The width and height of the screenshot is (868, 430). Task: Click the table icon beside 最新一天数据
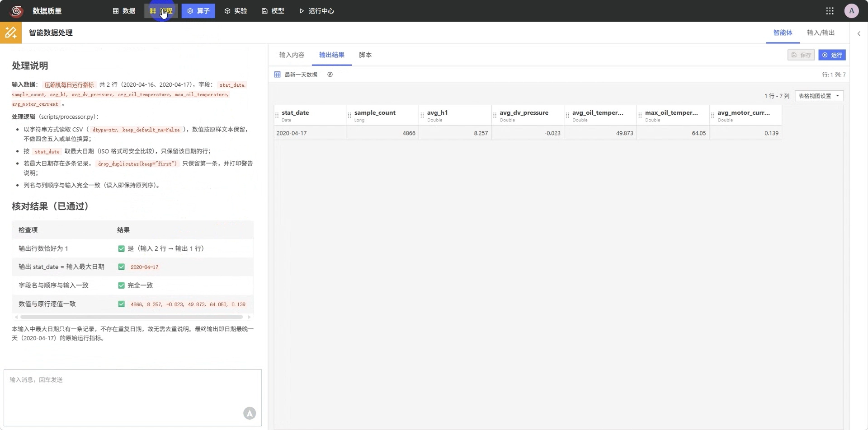277,75
